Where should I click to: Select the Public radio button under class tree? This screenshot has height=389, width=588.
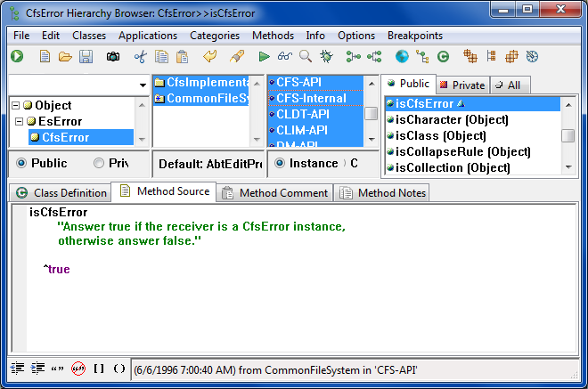(23, 164)
